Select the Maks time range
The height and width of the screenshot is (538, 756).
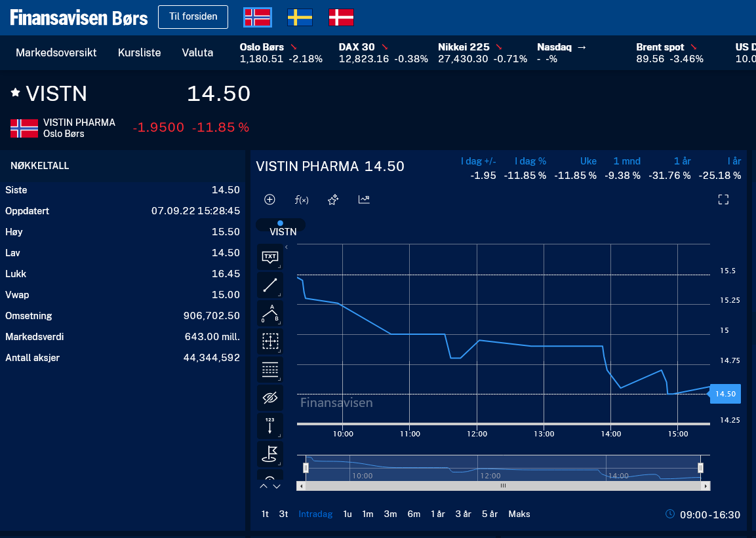click(x=519, y=514)
